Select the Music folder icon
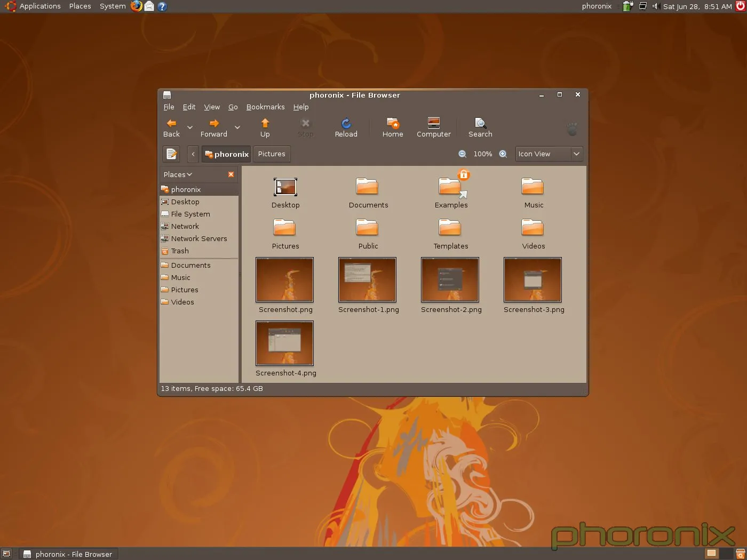Image resolution: width=747 pixels, height=560 pixels. tap(533, 187)
